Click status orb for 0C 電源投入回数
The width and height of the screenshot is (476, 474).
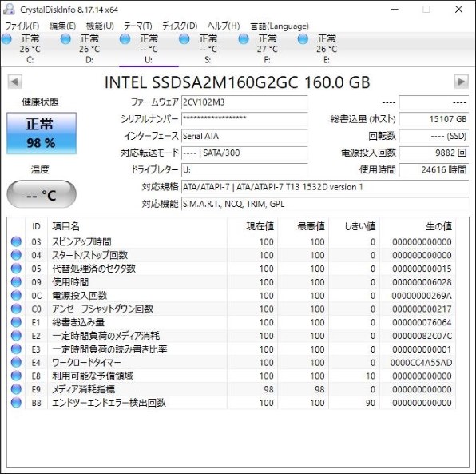coord(16,295)
